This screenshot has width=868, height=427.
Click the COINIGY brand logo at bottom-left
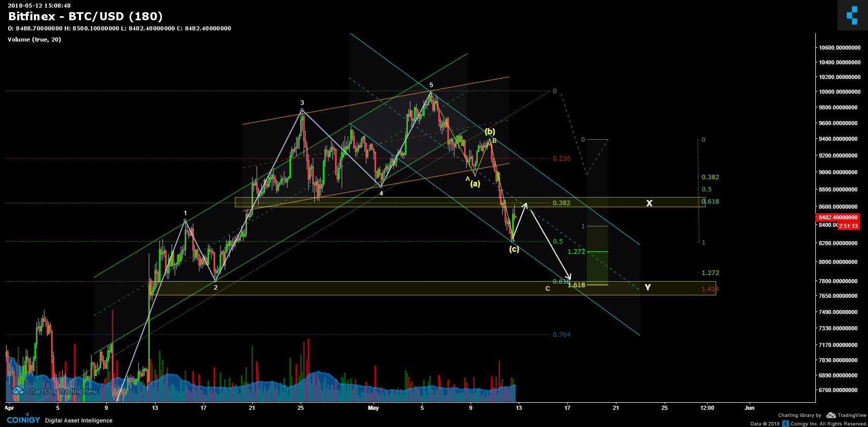[x=23, y=420]
